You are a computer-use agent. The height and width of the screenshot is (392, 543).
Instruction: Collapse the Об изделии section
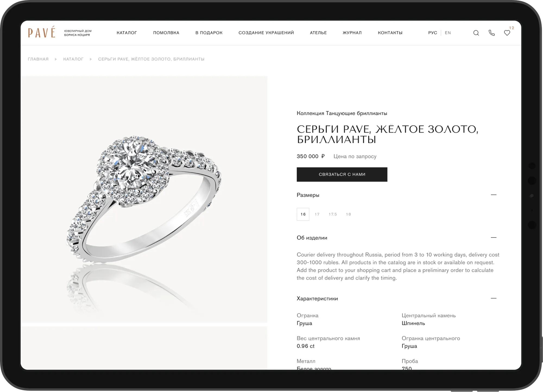(493, 238)
